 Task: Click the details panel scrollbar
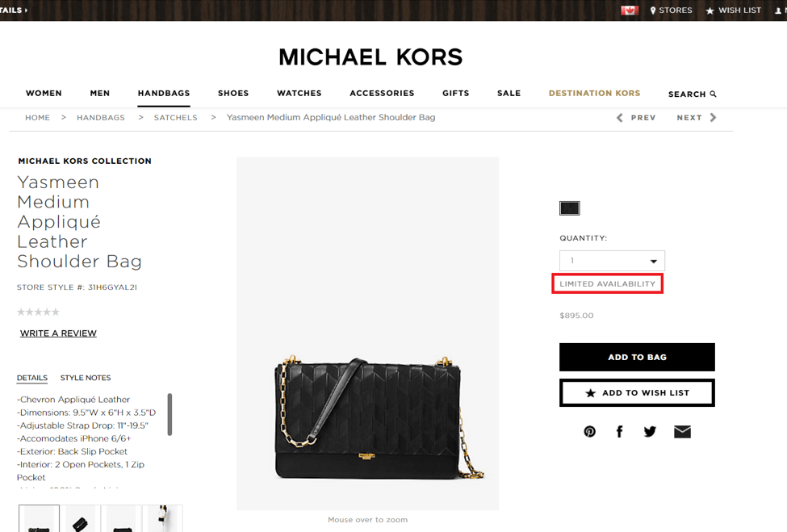tap(170, 414)
